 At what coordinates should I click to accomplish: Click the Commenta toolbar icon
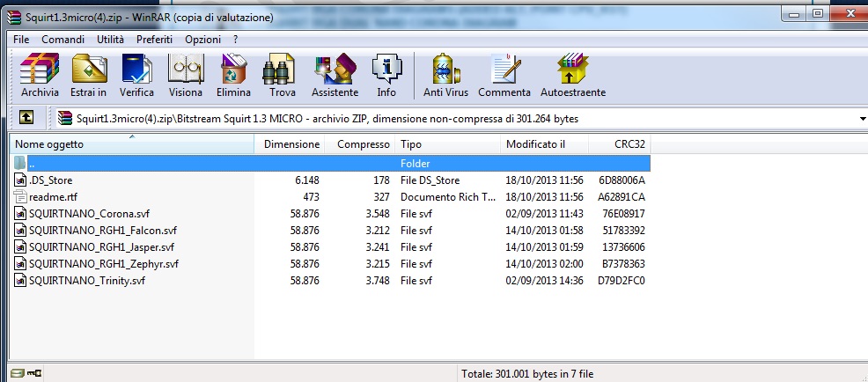pos(504,76)
